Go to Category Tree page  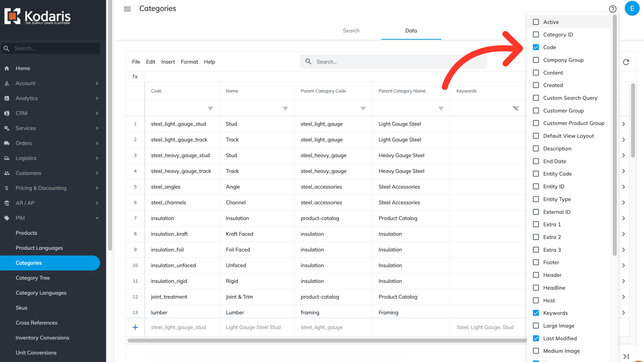coord(33,278)
